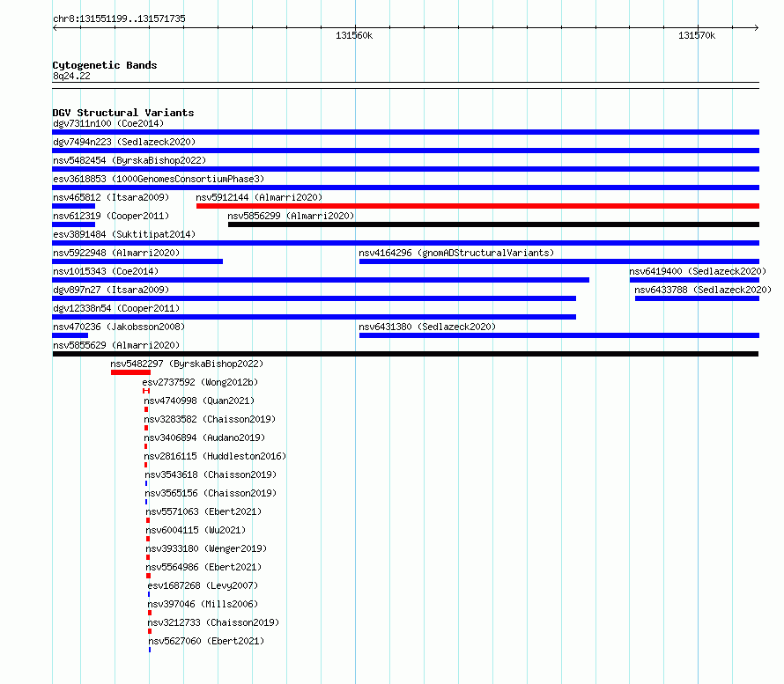Screen dimensions: 784x684
Task: Open esv2737592 (Wong2012b) label
Action: pos(200,382)
